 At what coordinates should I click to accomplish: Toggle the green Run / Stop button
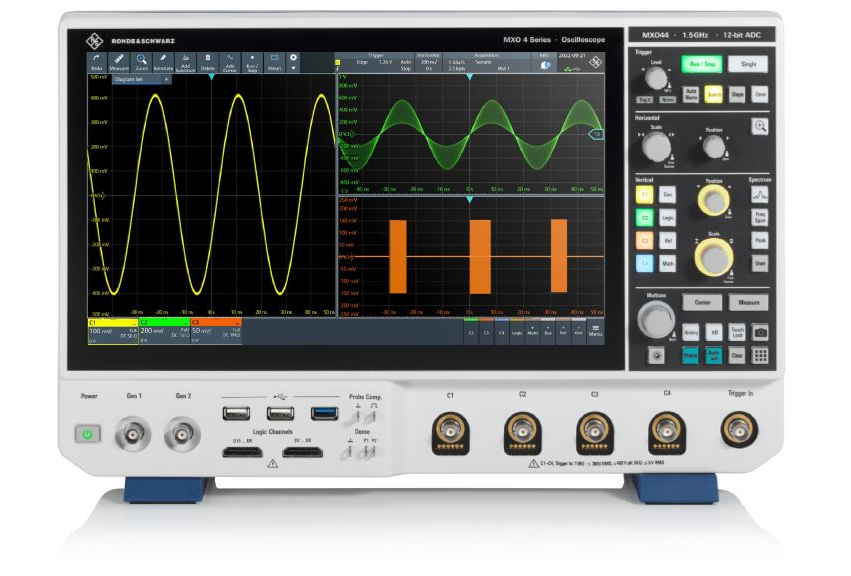click(x=702, y=64)
